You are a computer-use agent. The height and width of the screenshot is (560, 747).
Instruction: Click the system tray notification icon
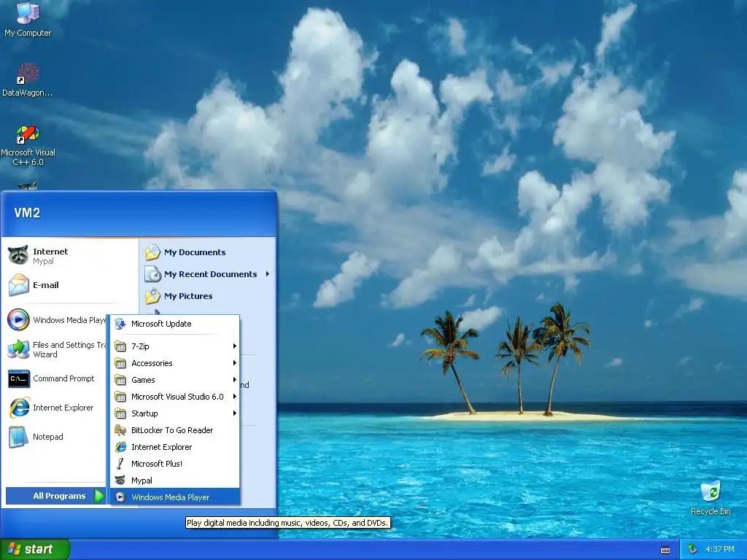pos(693,550)
